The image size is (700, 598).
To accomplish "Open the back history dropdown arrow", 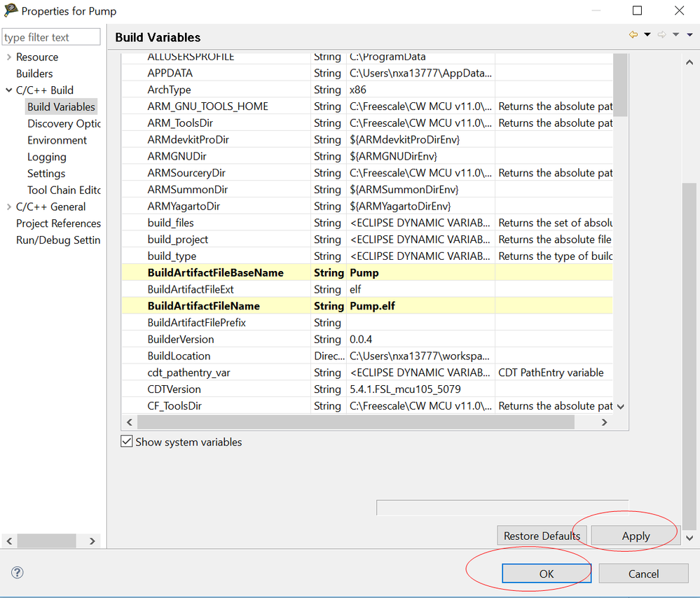I will pyautogui.click(x=647, y=35).
